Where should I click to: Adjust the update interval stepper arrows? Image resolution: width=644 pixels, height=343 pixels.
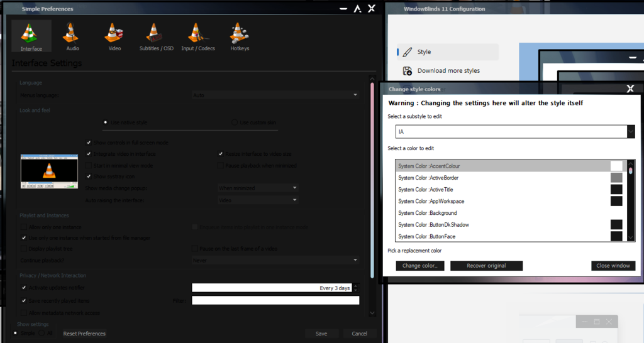(x=356, y=288)
